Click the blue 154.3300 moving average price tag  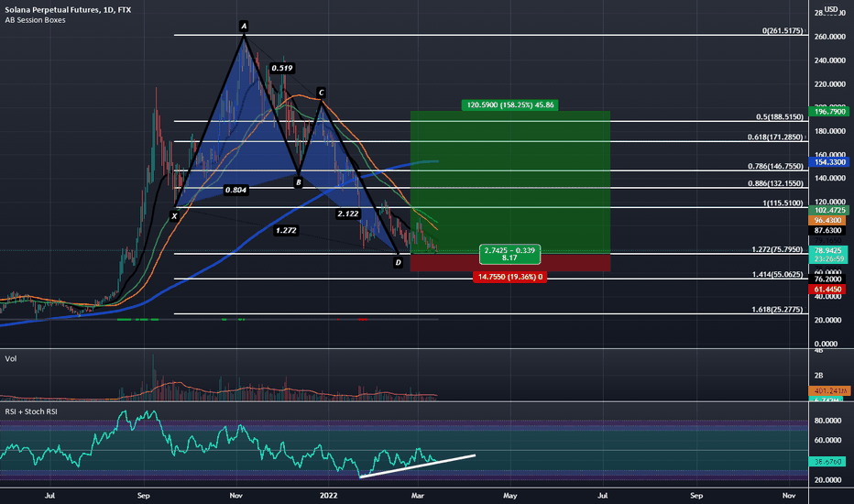click(x=827, y=162)
